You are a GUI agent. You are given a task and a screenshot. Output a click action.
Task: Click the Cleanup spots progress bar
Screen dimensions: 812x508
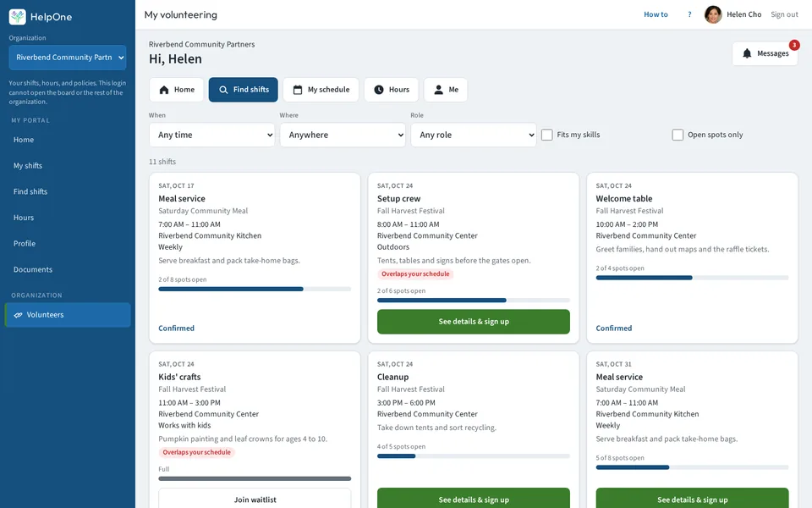(x=474, y=456)
